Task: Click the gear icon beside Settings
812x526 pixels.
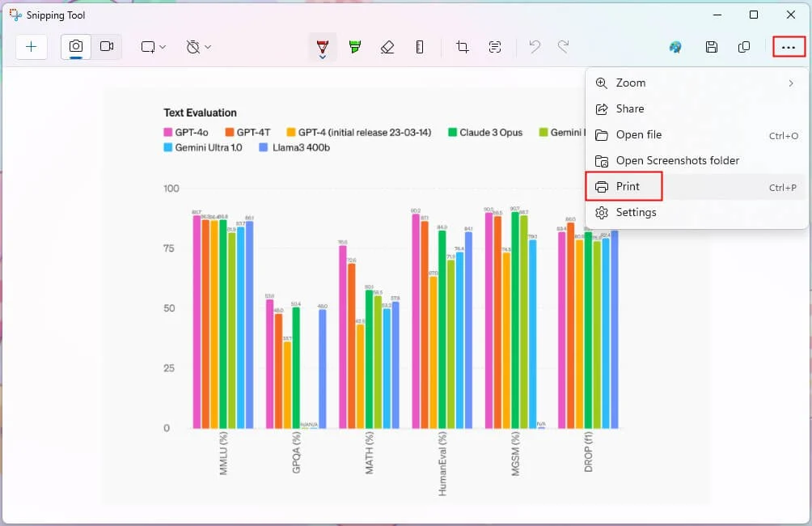Action: coord(601,213)
